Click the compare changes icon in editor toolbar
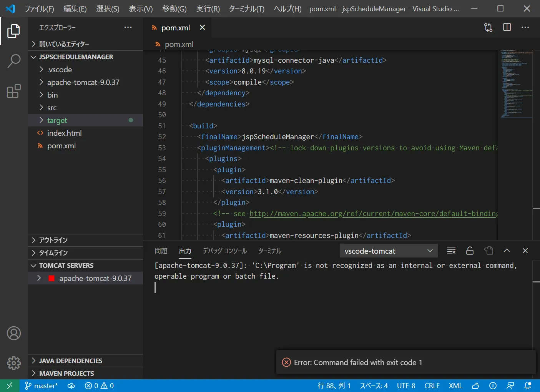Screen dimensions: 540x392 coord(488,27)
